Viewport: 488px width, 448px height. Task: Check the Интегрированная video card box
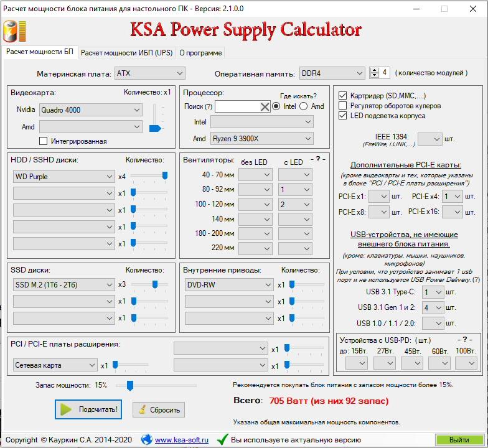tap(44, 141)
